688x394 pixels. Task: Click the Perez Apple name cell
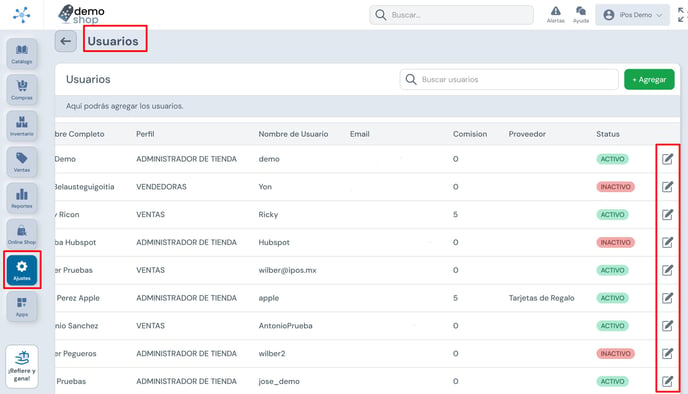78,298
